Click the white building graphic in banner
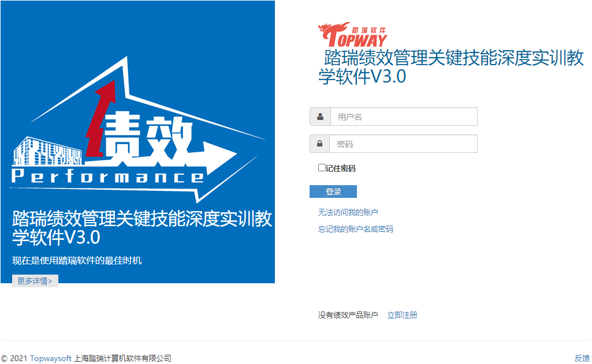Viewport: 592px width, 364px height. click(47, 152)
